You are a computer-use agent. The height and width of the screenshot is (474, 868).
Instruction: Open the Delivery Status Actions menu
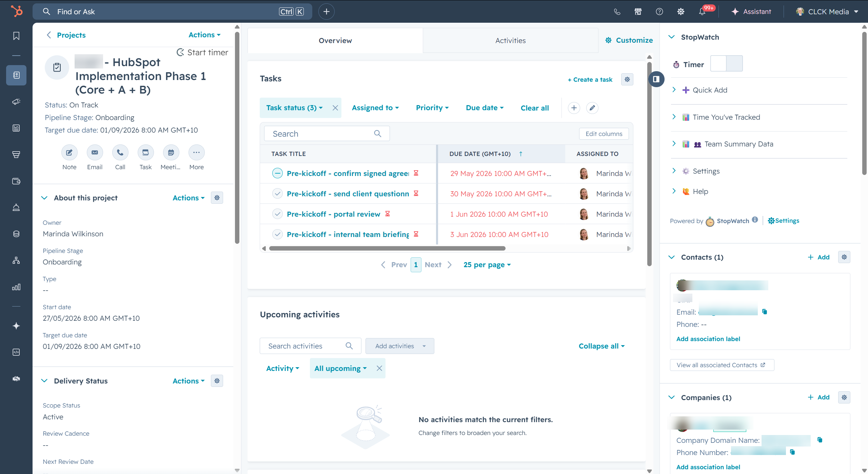click(189, 381)
